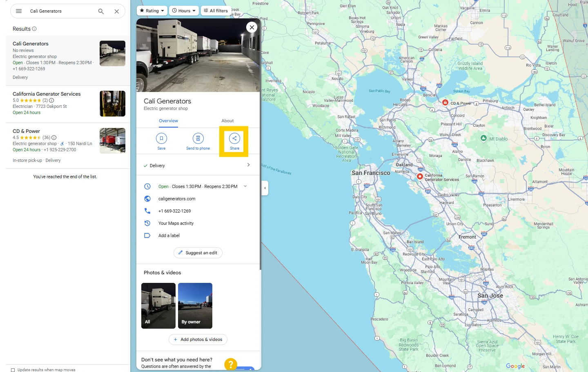Click the Suggest an edit button
The height and width of the screenshot is (372, 588).
point(198,253)
